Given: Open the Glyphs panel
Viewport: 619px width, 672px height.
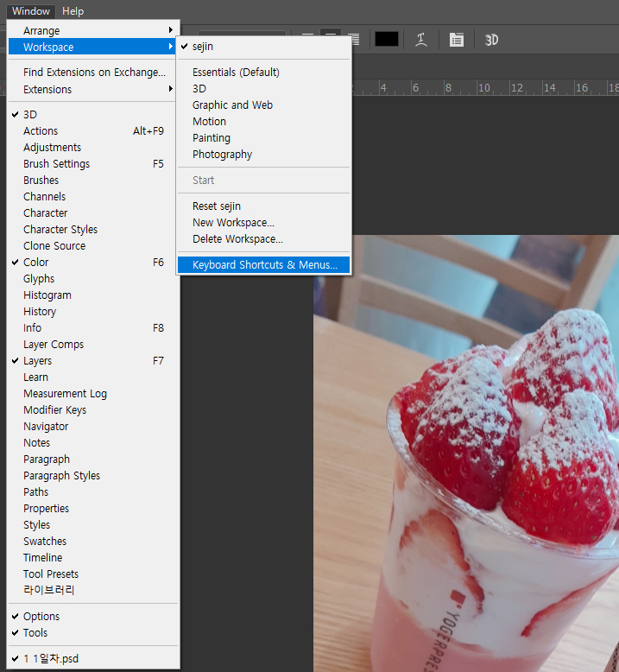Looking at the screenshot, I should [92, 279].
